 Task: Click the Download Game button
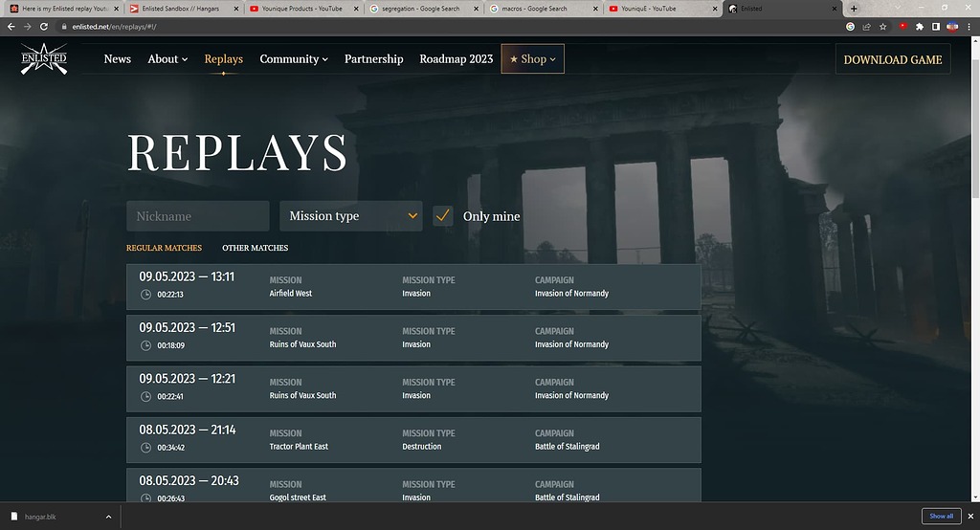click(892, 59)
